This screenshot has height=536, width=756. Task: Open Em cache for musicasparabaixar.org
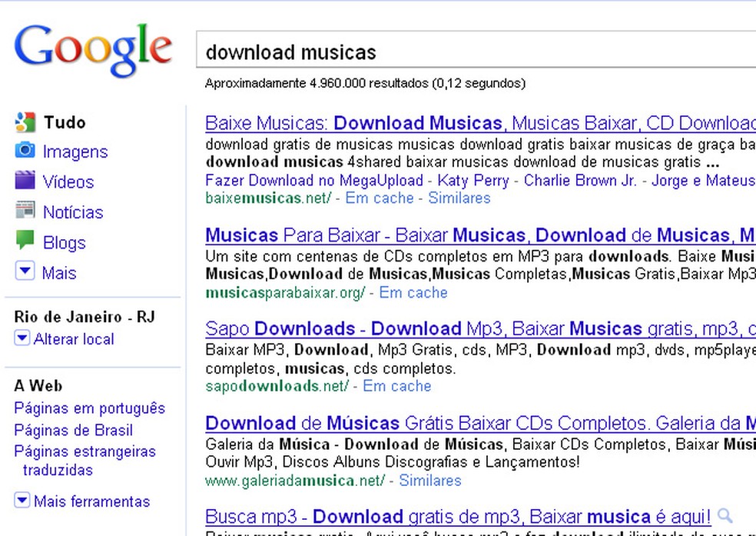pyautogui.click(x=413, y=293)
